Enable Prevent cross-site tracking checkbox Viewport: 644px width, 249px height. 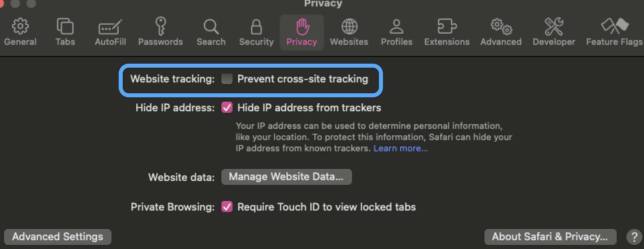click(x=227, y=79)
